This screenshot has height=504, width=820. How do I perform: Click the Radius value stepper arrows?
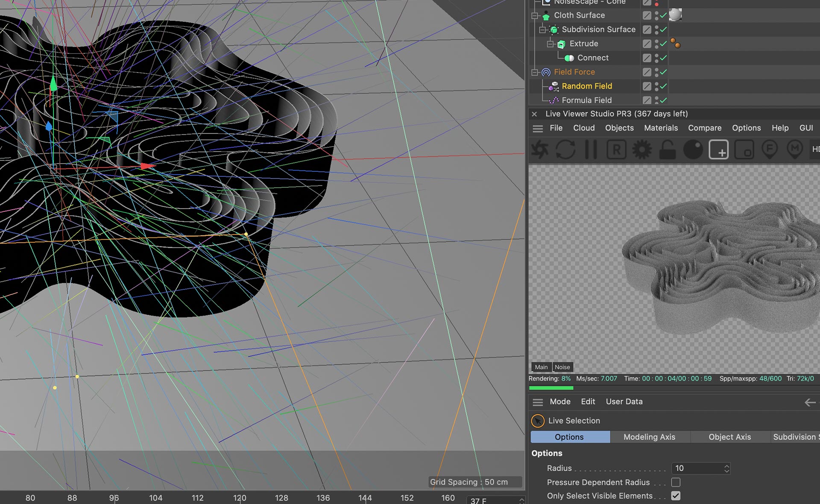(726, 469)
